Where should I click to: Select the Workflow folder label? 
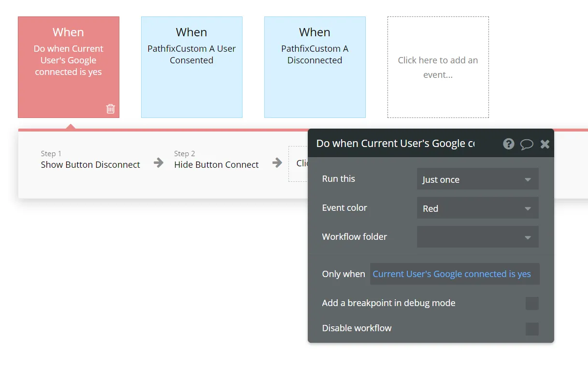pyautogui.click(x=355, y=237)
